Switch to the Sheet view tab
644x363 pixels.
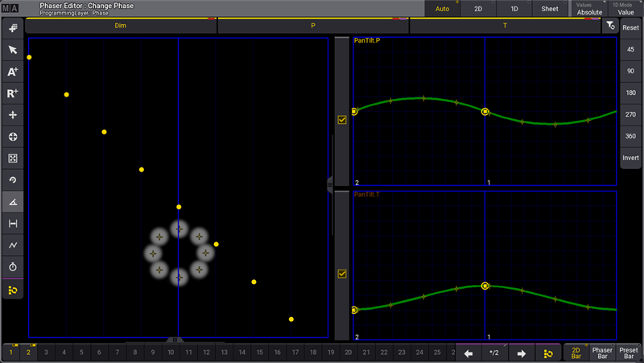550,9
